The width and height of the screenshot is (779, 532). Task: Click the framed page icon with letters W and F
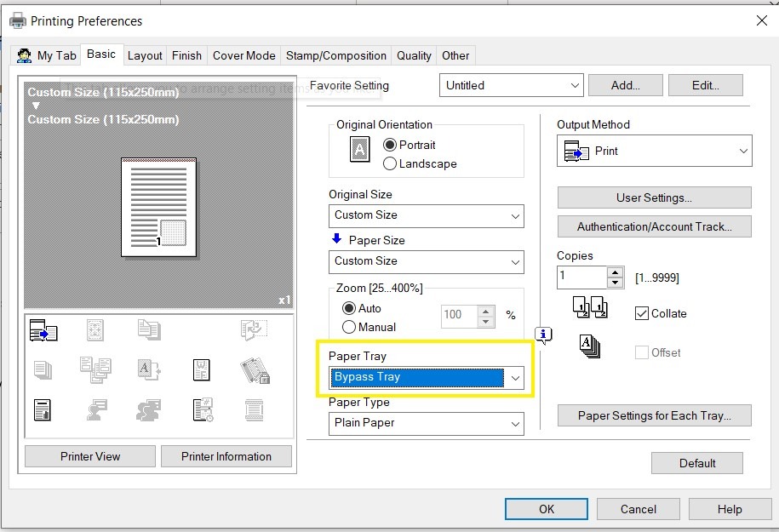pos(202,369)
